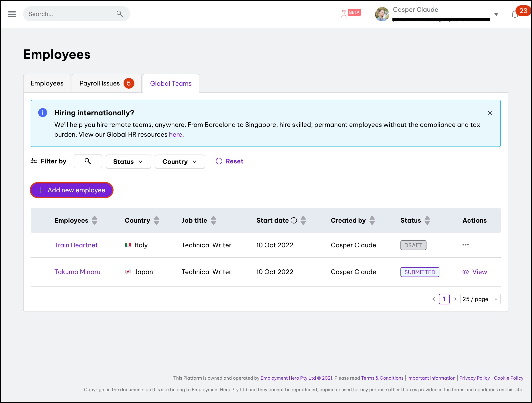The height and width of the screenshot is (403, 532).
Task: Open Takuma Minoru employee link
Action: pyautogui.click(x=77, y=272)
